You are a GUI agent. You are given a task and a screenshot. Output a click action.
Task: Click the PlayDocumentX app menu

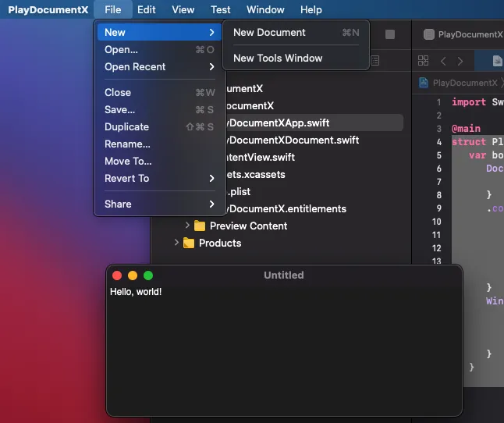(x=48, y=9)
